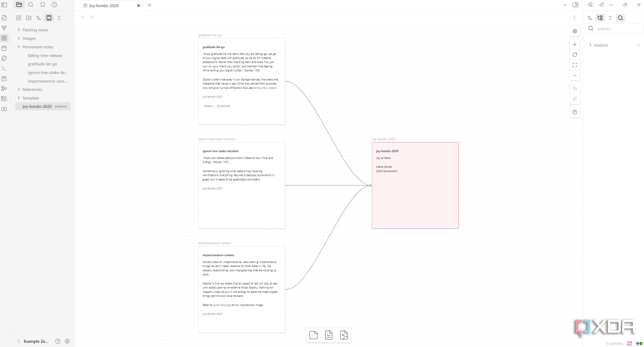The width and height of the screenshot is (644, 347).
Task: Open a new tab
Action: 150,5
